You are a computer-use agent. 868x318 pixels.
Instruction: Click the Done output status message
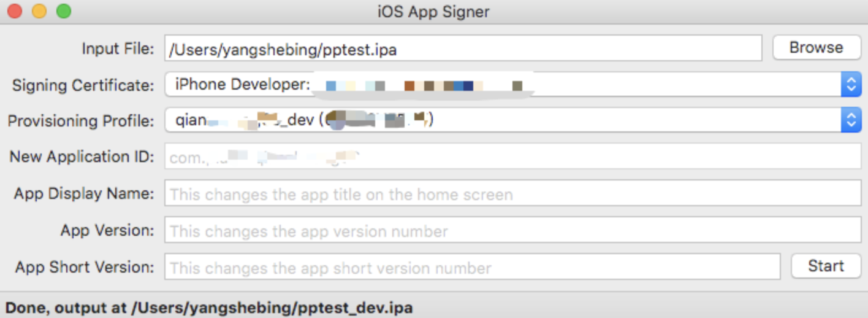tap(209, 307)
